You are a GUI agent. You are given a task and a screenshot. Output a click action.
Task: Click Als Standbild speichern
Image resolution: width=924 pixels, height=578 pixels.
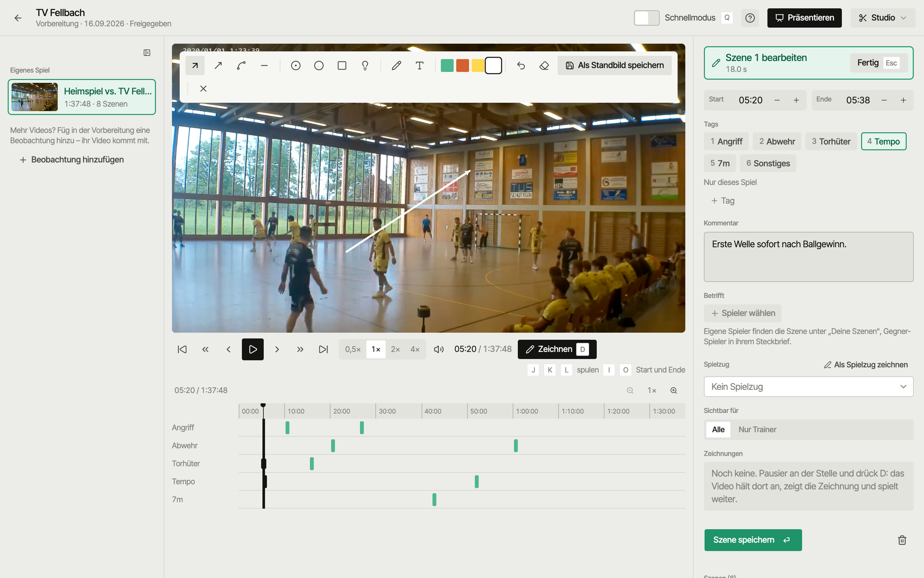[614, 66]
